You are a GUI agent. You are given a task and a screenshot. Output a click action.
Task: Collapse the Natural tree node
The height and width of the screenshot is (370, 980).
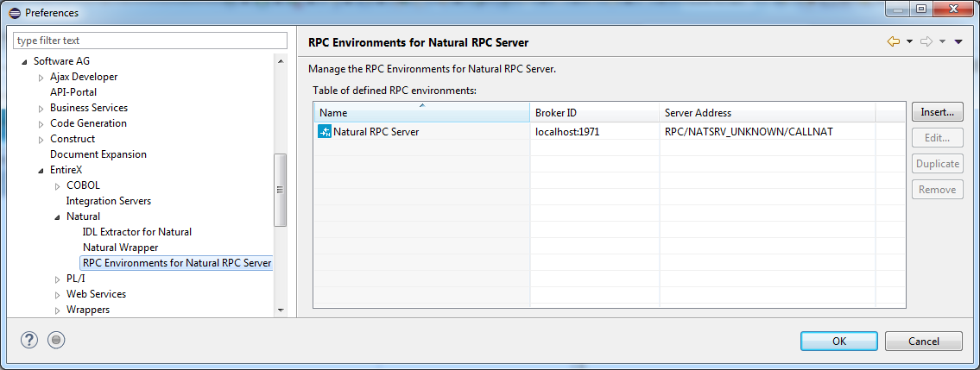[x=58, y=217]
